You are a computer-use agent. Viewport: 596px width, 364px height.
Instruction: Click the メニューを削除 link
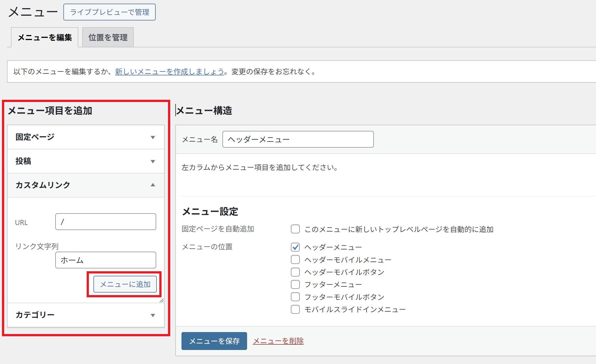pos(278,341)
